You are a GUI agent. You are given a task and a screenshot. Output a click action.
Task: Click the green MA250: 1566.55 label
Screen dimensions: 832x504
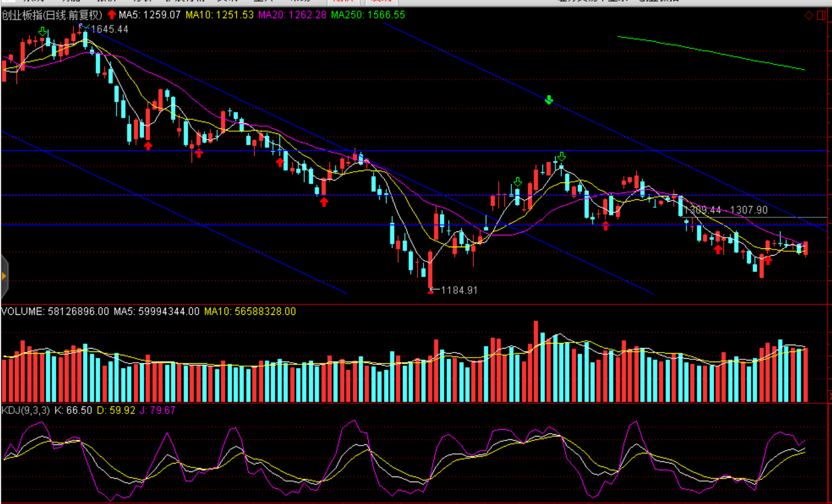point(368,15)
